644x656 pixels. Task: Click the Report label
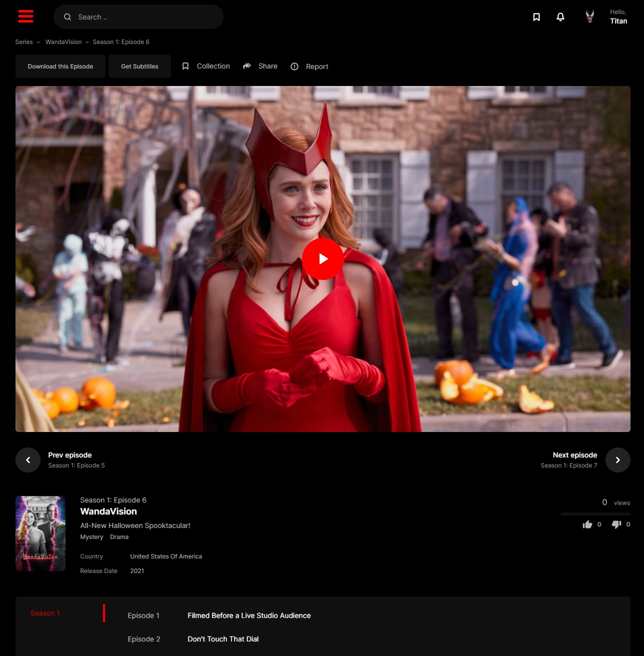coord(317,66)
